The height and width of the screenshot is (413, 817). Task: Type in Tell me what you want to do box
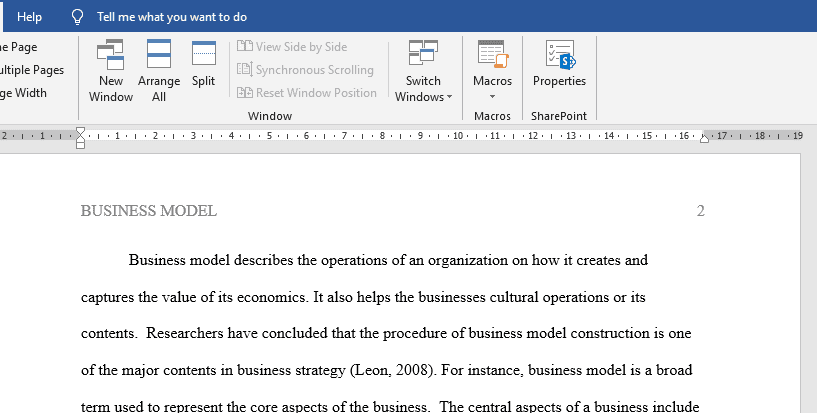(x=171, y=17)
